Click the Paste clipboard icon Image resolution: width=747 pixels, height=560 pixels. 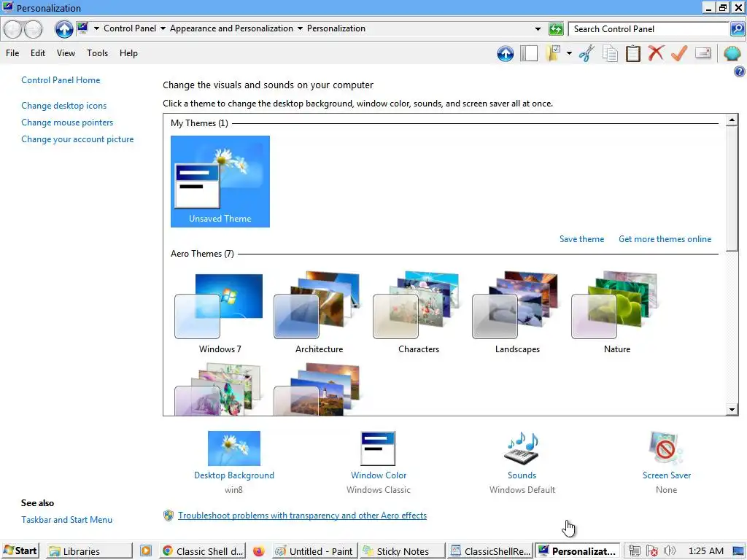[x=632, y=53]
